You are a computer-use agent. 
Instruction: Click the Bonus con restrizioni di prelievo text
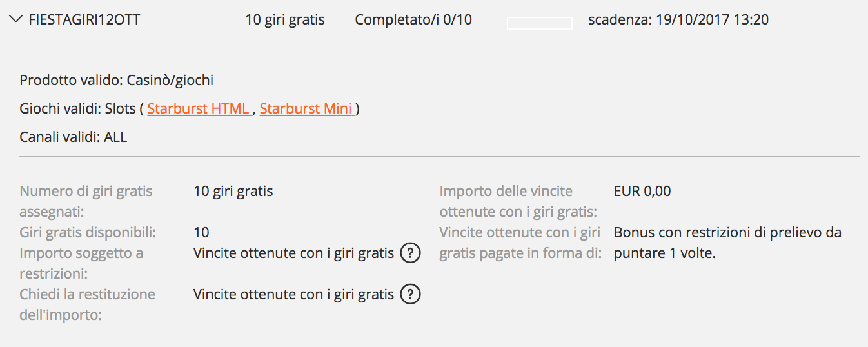[x=728, y=243]
